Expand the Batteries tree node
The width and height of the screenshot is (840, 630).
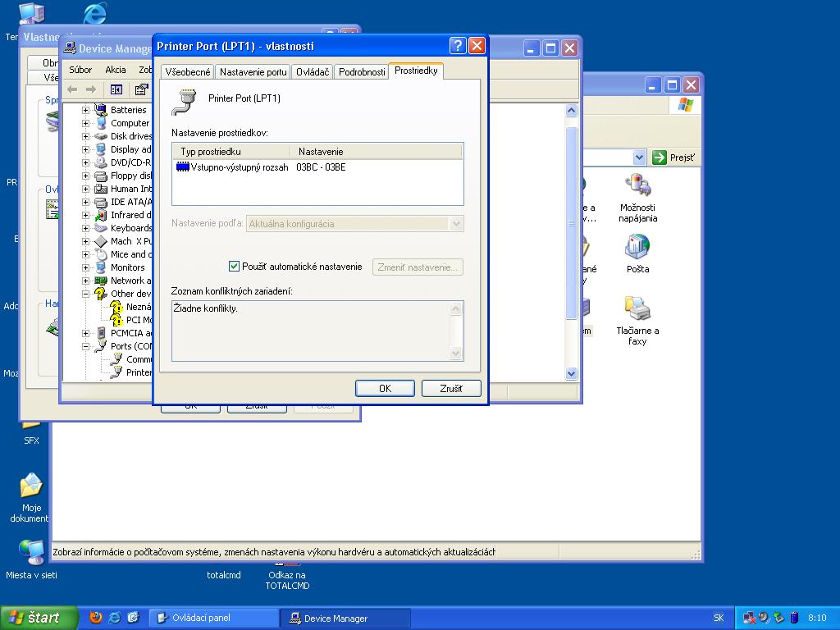click(85, 110)
